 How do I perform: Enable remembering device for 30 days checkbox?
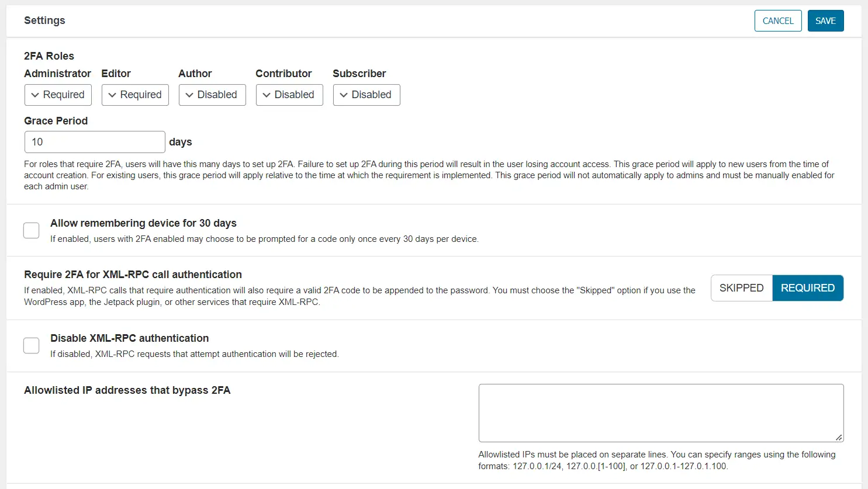tap(32, 230)
